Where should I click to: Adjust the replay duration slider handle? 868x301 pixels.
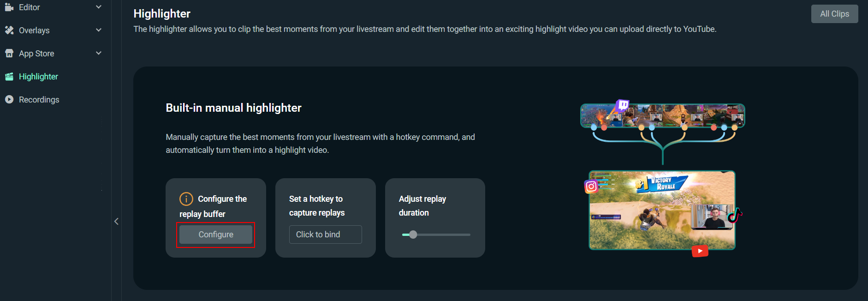pos(413,235)
